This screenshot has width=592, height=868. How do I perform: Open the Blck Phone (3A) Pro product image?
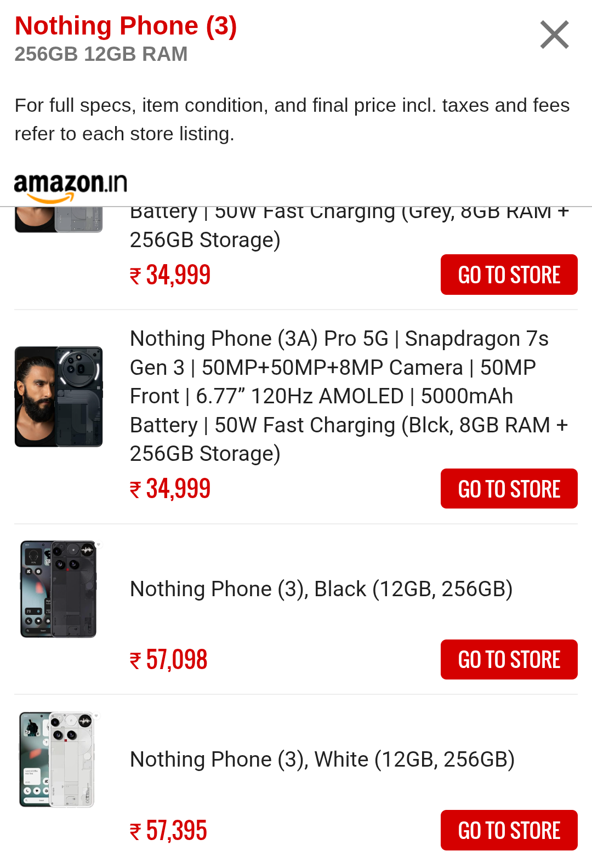click(x=59, y=396)
